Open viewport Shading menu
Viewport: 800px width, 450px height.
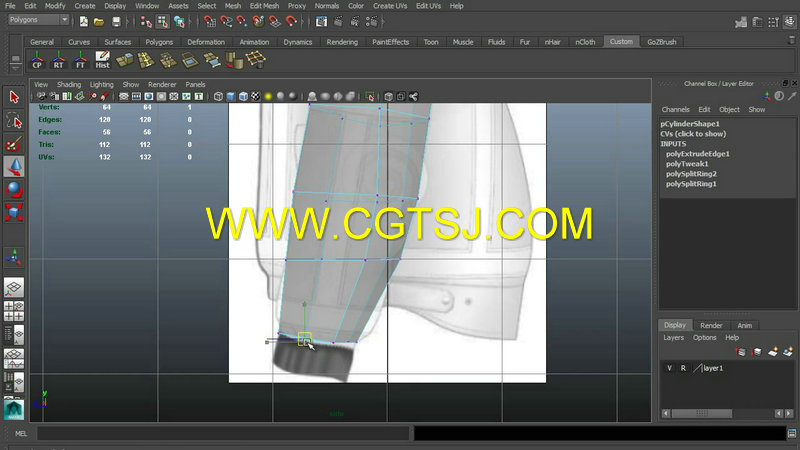(x=69, y=85)
